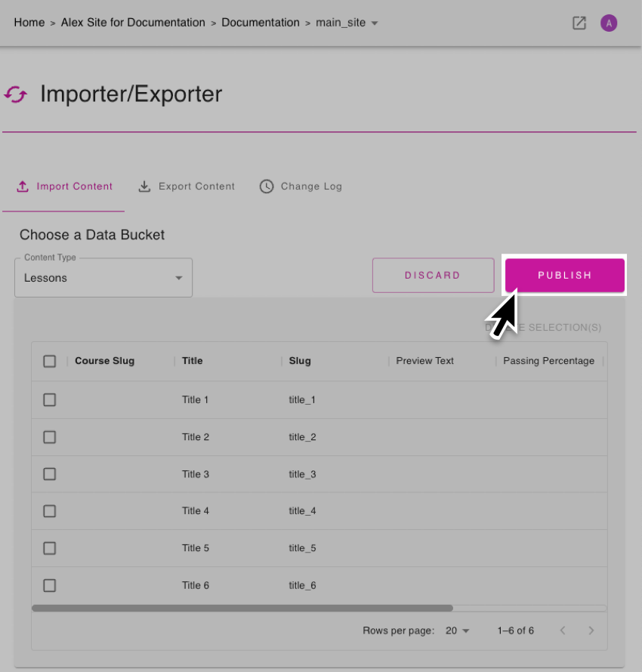Click the open-in-new-window icon
642x672 pixels.
tap(579, 23)
